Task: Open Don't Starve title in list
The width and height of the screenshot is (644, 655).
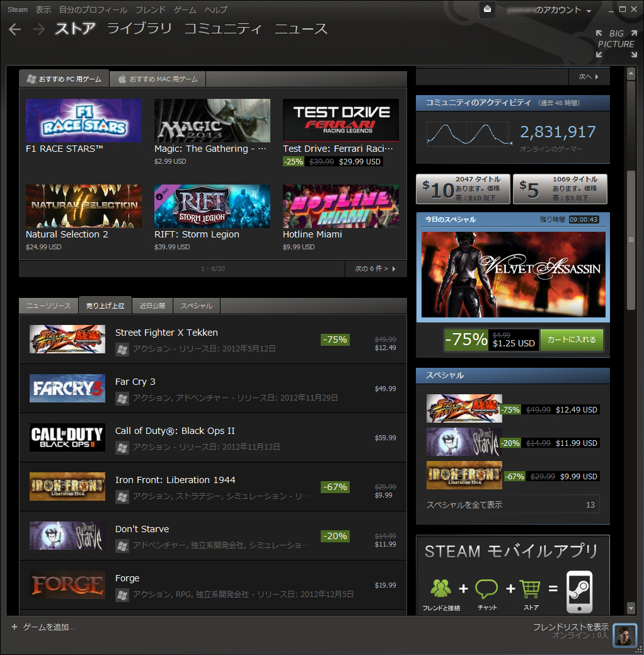Action: coord(142,529)
